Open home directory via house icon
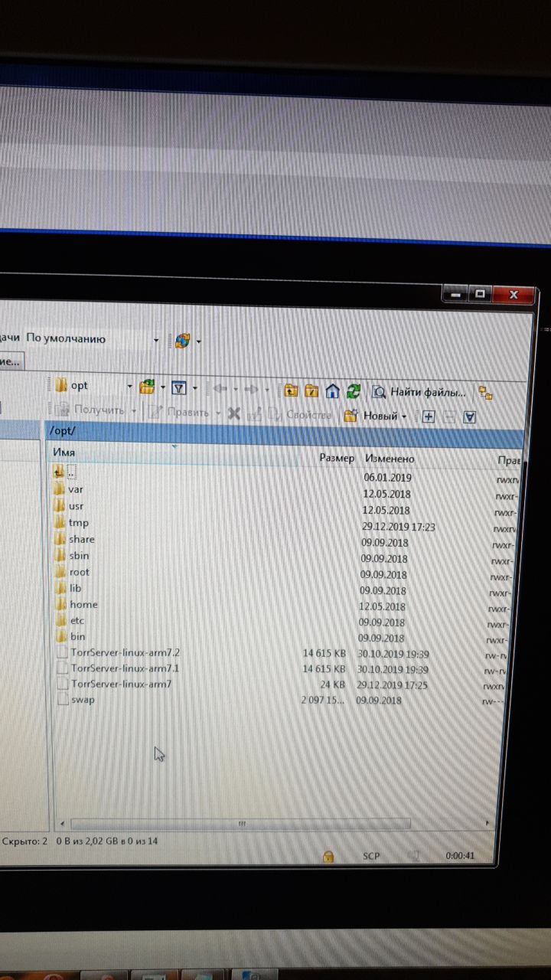Screen dimensions: 551x980 pyautogui.click(x=332, y=390)
